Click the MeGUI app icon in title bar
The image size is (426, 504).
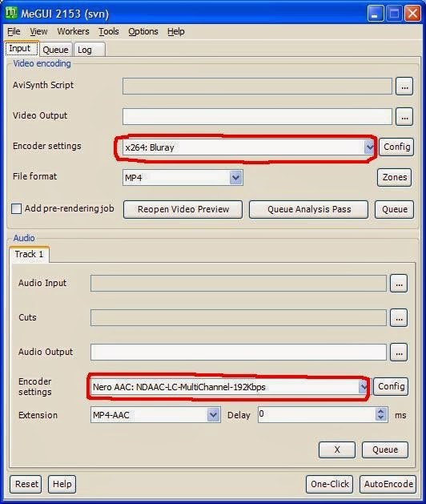[11, 13]
